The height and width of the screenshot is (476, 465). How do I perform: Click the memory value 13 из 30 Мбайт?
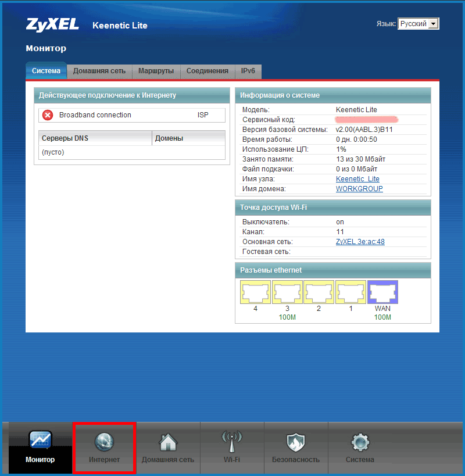pos(360,159)
